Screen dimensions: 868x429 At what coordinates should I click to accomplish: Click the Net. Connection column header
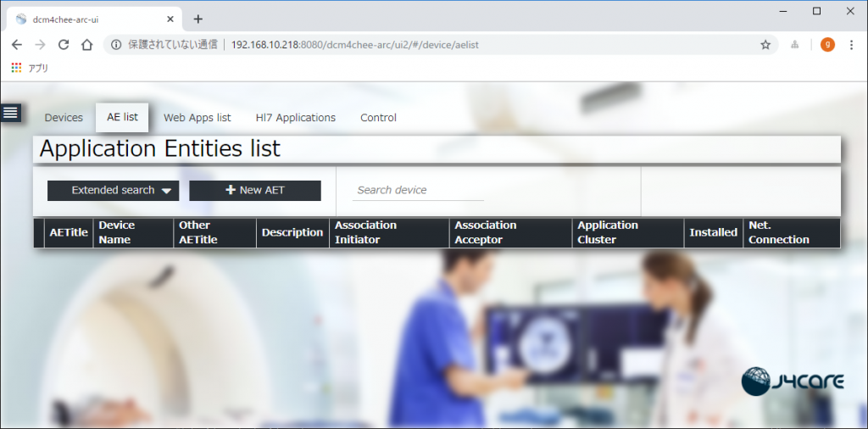coord(792,232)
